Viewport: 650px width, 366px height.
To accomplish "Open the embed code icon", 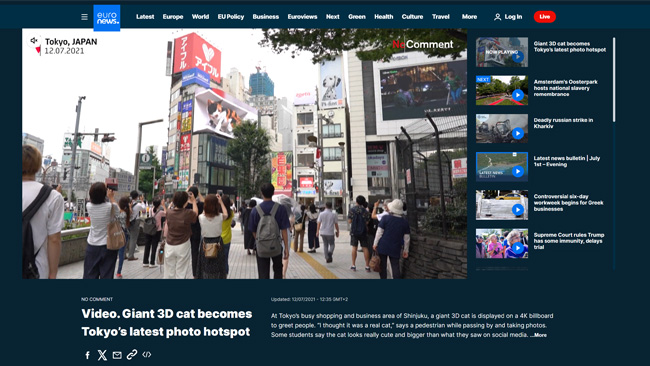I will (x=146, y=354).
